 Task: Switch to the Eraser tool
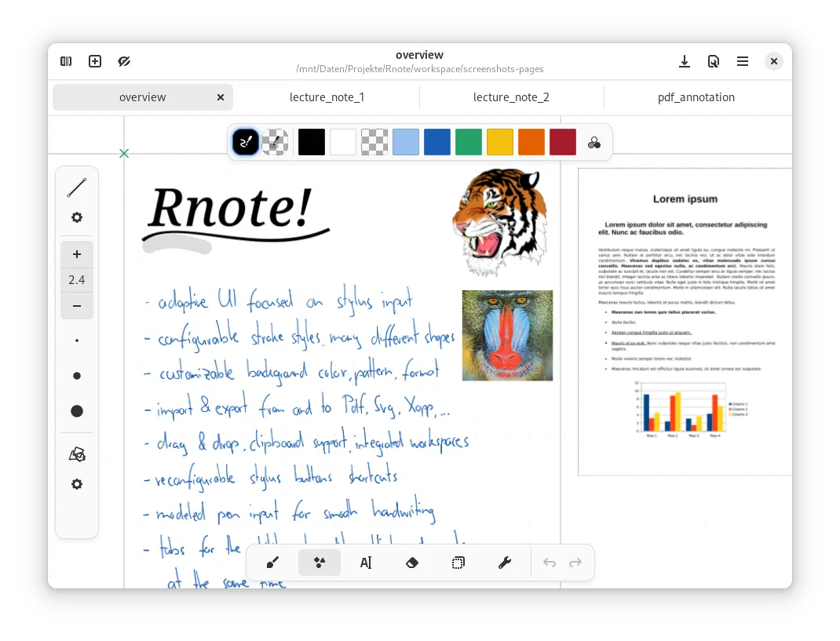(x=412, y=563)
